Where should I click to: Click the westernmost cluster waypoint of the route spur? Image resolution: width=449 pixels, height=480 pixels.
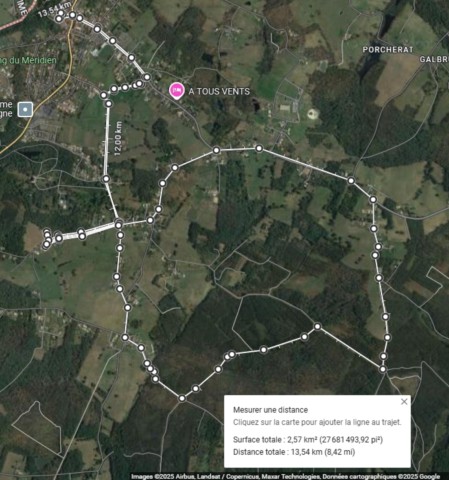point(46,245)
